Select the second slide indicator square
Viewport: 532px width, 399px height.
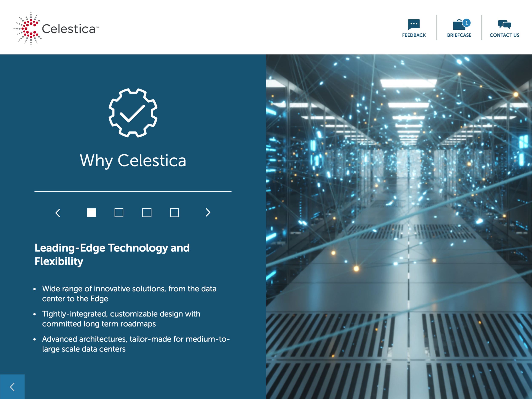tap(119, 212)
